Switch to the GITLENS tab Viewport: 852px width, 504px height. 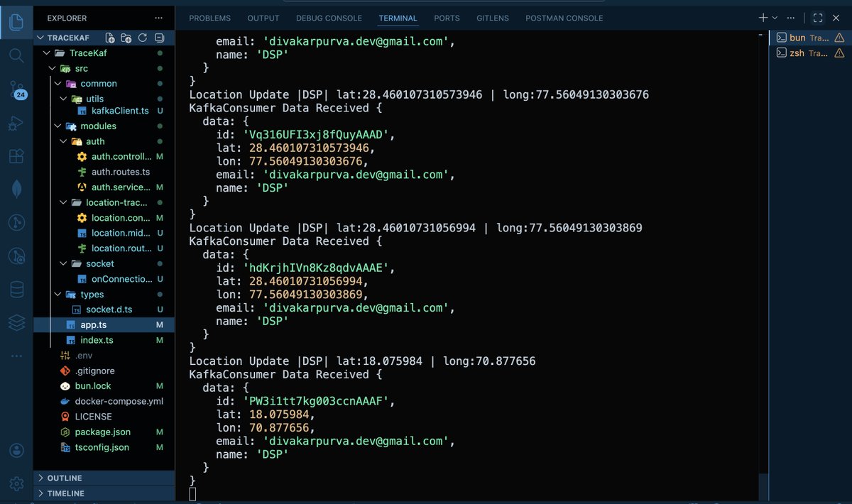[493, 18]
